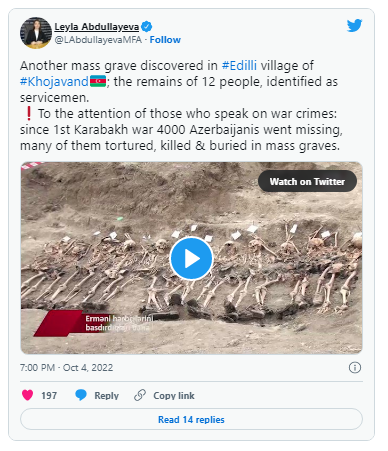Screen dimensions: 388x451
Task: Open the tweet info circle icon
Action: pyautogui.click(x=355, y=367)
